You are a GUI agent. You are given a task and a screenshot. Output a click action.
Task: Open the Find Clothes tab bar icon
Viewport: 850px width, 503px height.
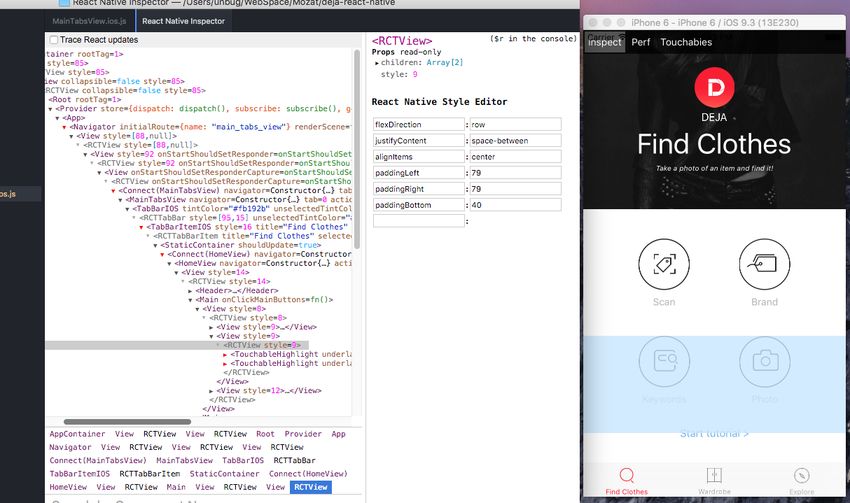(x=627, y=475)
